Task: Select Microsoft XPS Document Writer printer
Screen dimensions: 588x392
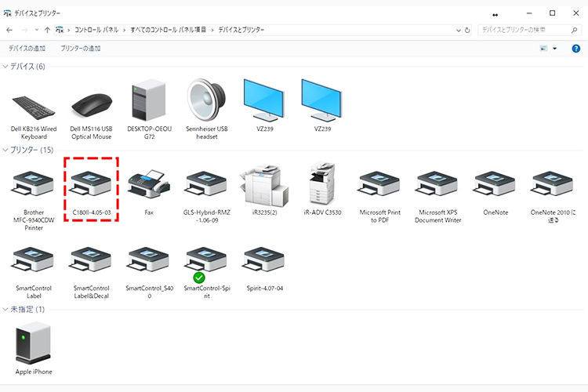Action: (x=437, y=195)
